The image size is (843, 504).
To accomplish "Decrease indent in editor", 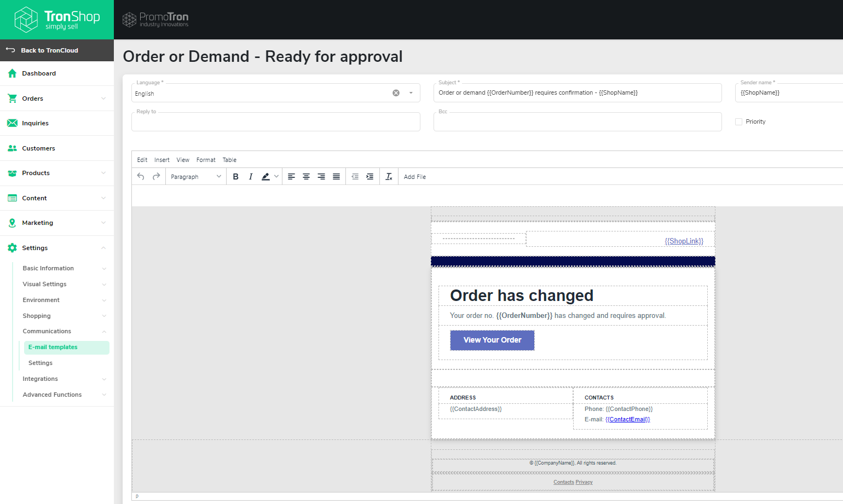I will (x=355, y=176).
